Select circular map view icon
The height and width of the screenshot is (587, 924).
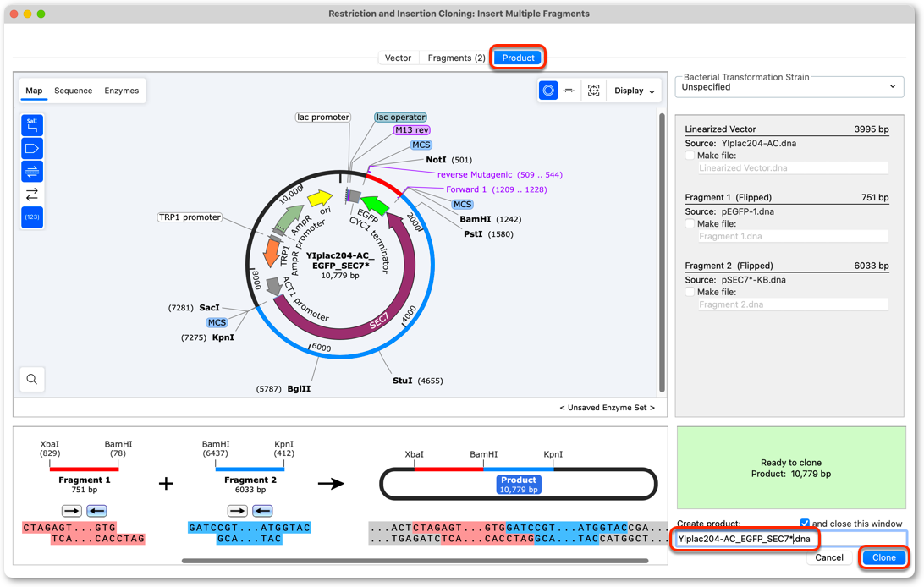click(x=548, y=91)
